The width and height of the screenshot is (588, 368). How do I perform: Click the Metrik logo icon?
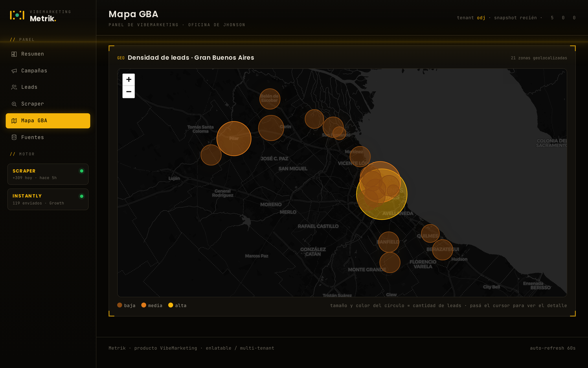[x=17, y=15]
